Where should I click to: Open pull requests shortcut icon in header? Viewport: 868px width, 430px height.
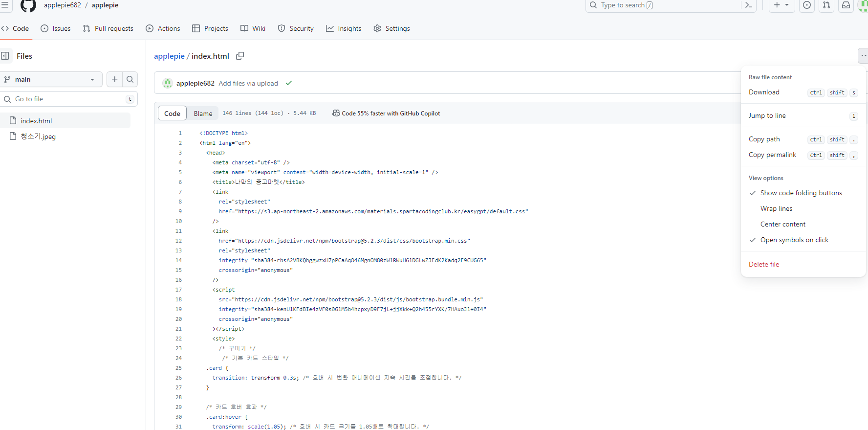click(x=826, y=5)
